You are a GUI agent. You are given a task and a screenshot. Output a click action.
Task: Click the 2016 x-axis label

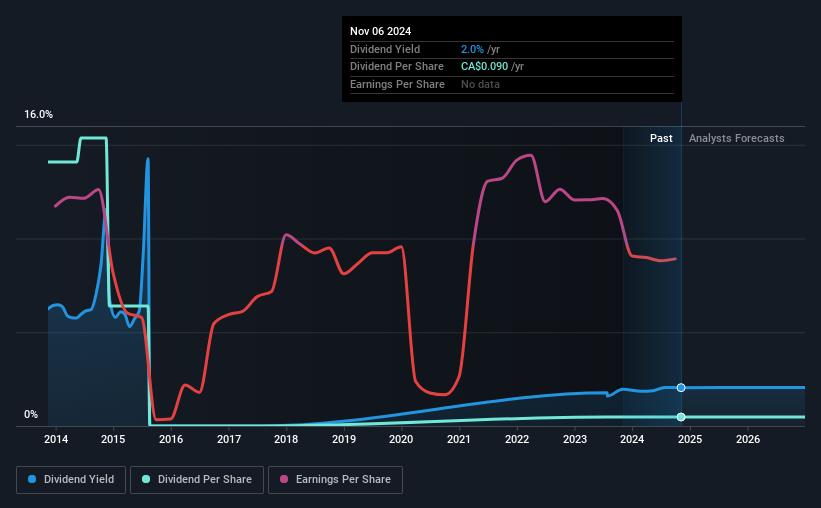(x=171, y=439)
